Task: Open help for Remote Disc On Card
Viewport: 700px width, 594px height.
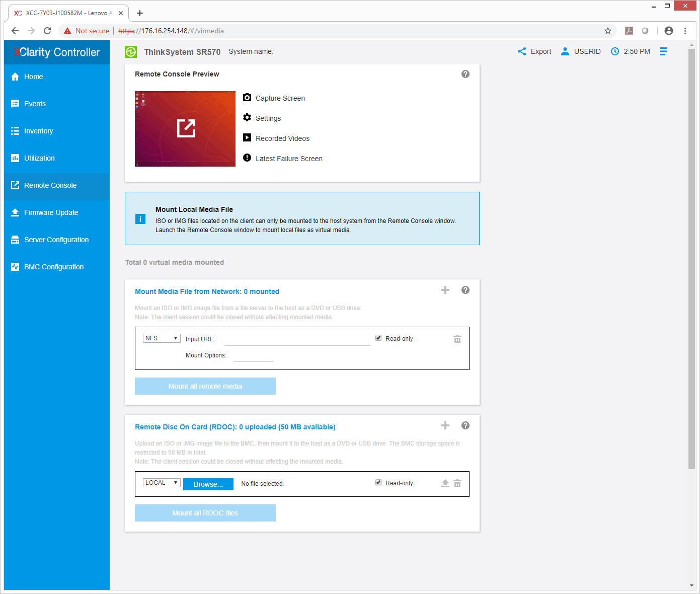Action: pyautogui.click(x=465, y=425)
